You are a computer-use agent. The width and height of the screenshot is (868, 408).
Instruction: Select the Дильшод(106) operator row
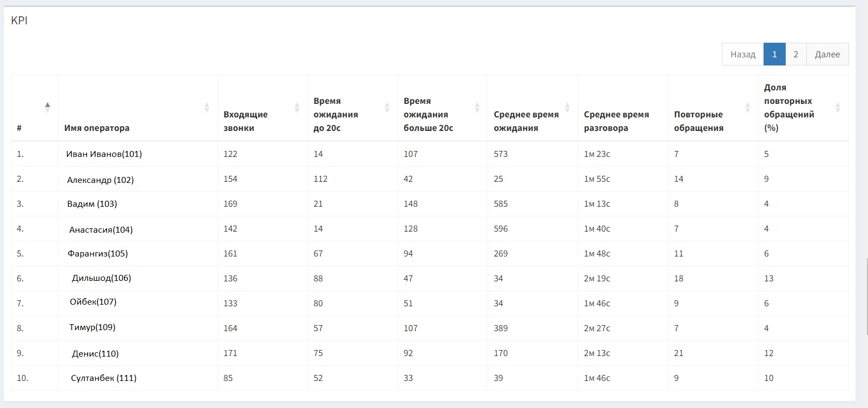tap(430, 278)
